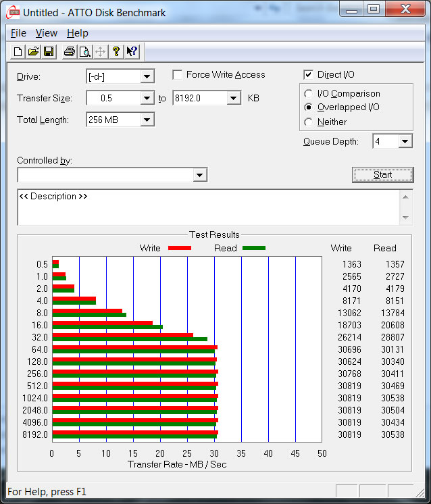Viewport: 431px width, 504px height.
Task: Open the Drive dropdown
Action: 147,76
